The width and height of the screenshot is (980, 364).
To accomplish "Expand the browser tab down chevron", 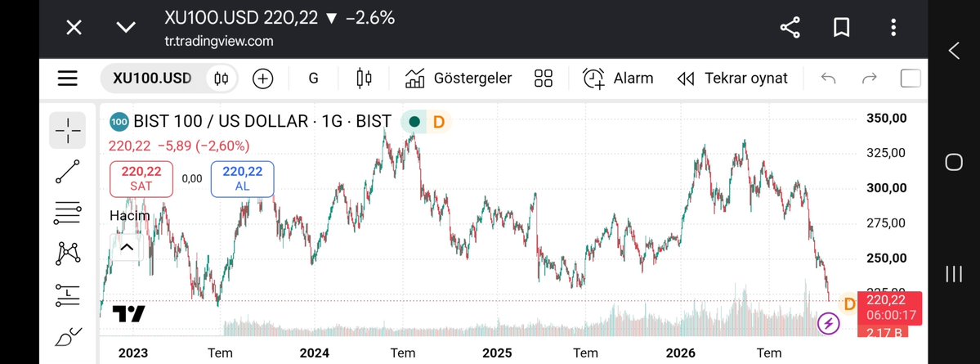I will pyautogui.click(x=126, y=28).
